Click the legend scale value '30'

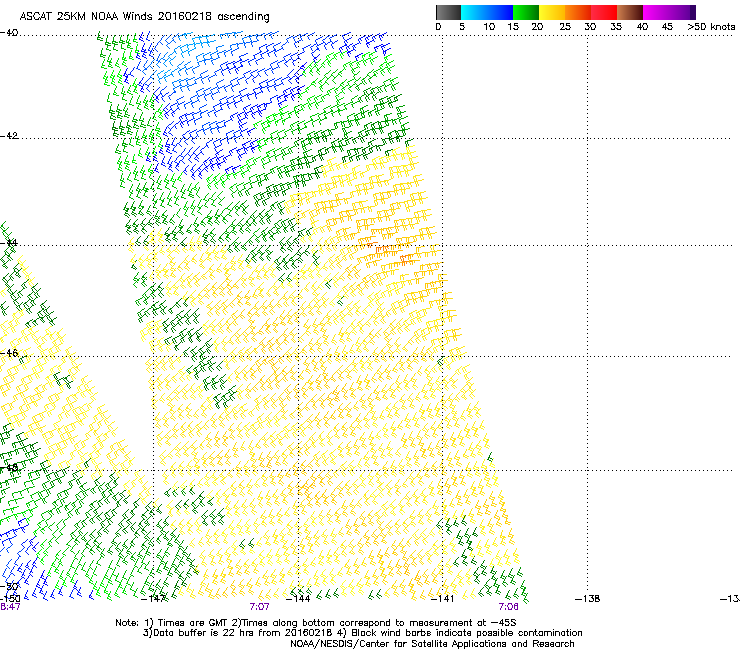tap(590, 27)
